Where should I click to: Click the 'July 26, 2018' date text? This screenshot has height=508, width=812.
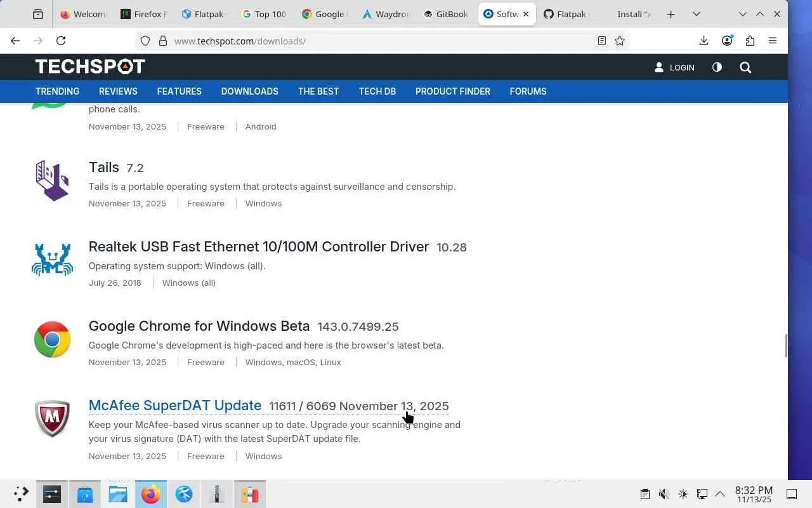[115, 283]
